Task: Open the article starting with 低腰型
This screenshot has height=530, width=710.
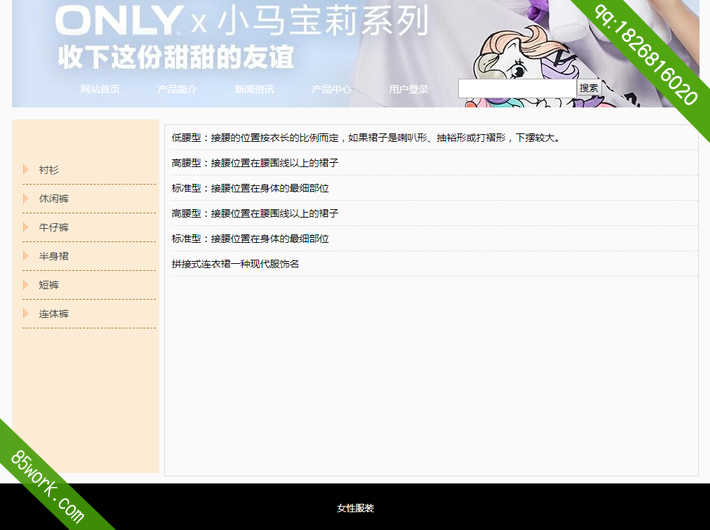Action: point(366,138)
